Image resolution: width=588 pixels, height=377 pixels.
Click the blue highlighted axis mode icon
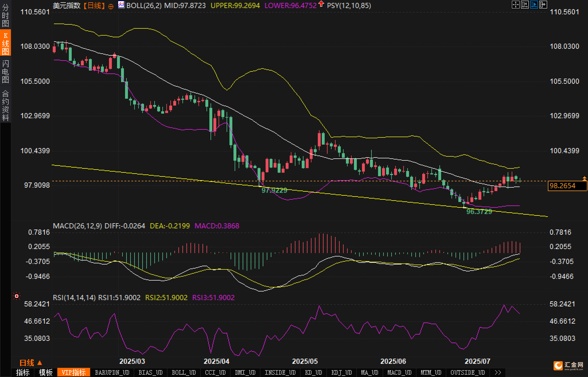point(534,5)
